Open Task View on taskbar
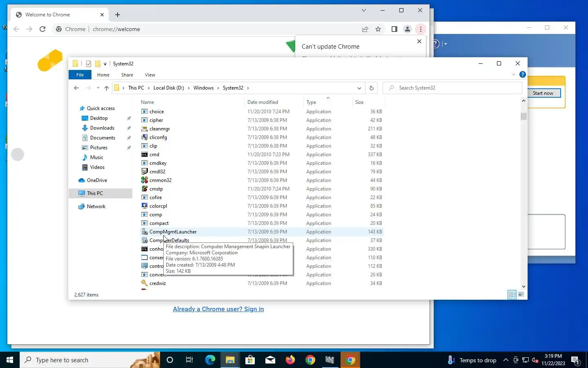Image resolution: width=588 pixels, height=368 pixels. 189,360
